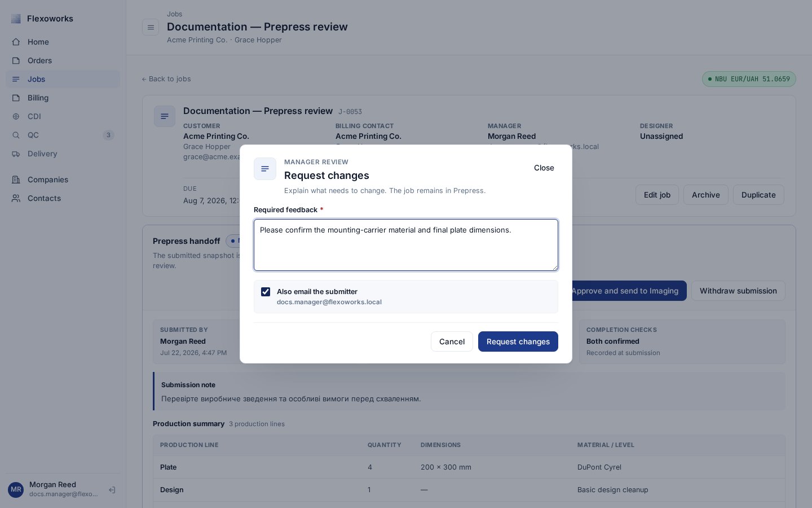
Task: Click the Flexoworks logo icon
Action: pyautogui.click(x=16, y=19)
